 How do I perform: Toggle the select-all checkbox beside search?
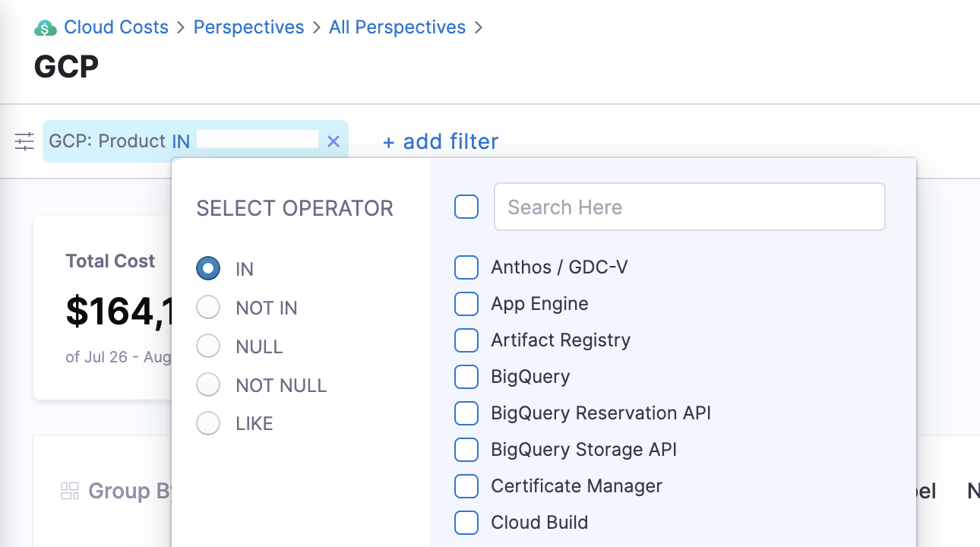[x=466, y=207]
